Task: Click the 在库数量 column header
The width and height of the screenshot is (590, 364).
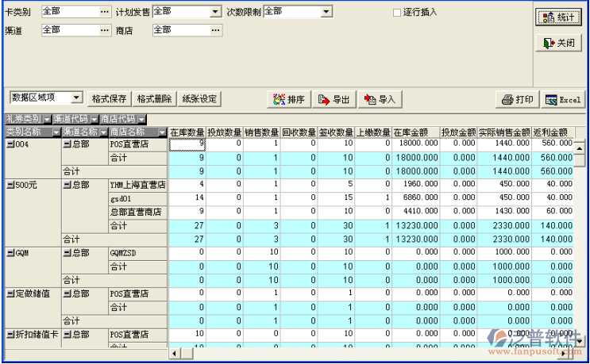Action: pyautogui.click(x=187, y=132)
